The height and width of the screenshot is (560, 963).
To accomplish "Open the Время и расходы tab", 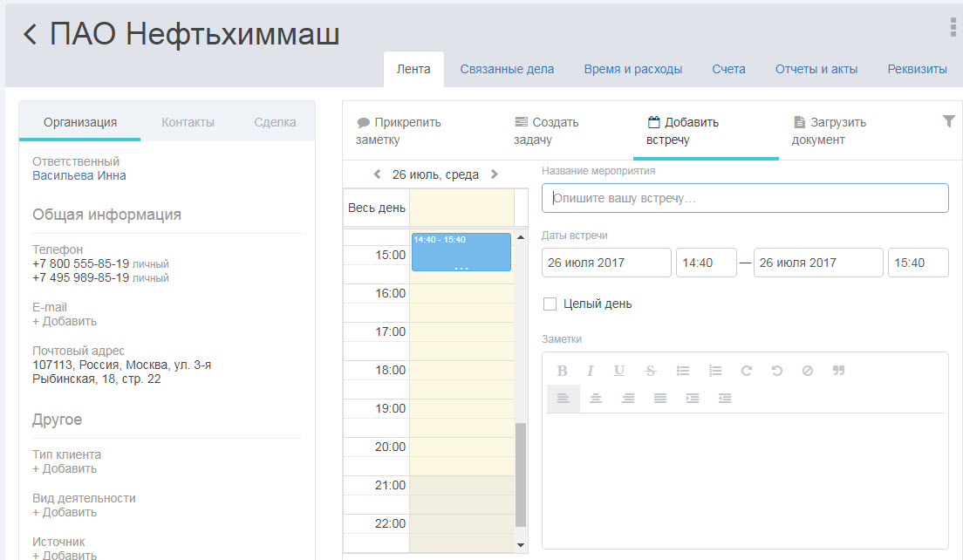I will 633,70.
